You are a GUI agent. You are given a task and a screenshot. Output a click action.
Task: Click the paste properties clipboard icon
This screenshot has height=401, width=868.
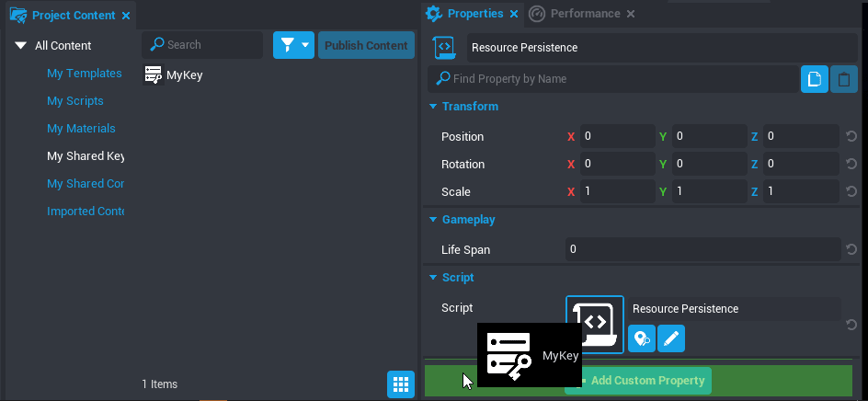coord(844,79)
